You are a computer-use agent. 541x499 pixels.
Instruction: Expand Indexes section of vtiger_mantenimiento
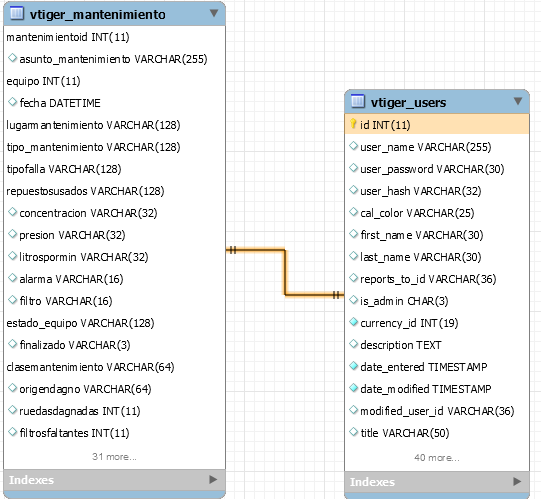213,479
